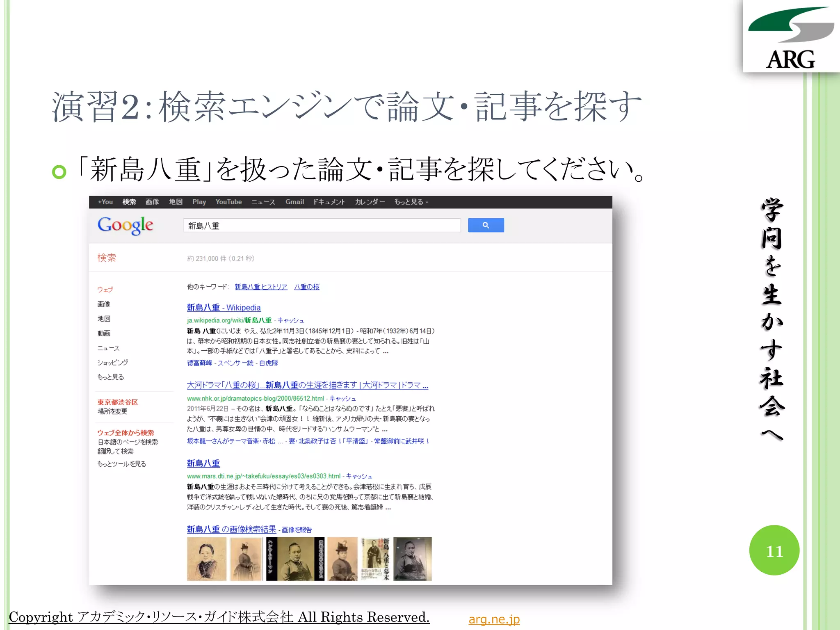Image resolution: width=840 pixels, height=630 pixels.
Task: Click 東京都渋谷区 location label
Action: (118, 402)
